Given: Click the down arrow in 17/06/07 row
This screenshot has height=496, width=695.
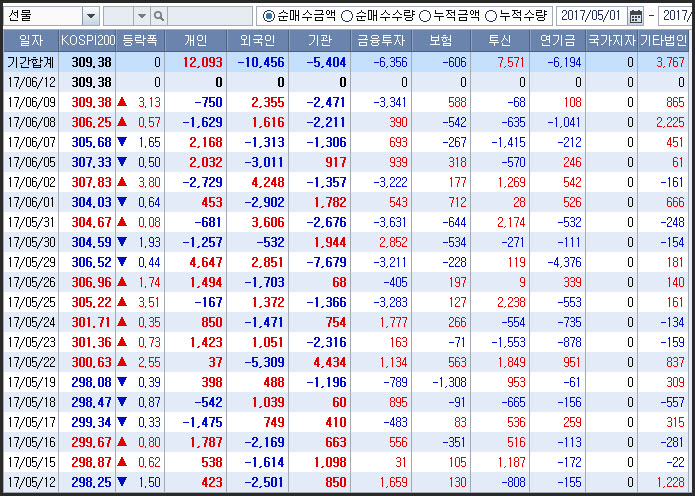Looking at the screenshot, I should point(122,142).
